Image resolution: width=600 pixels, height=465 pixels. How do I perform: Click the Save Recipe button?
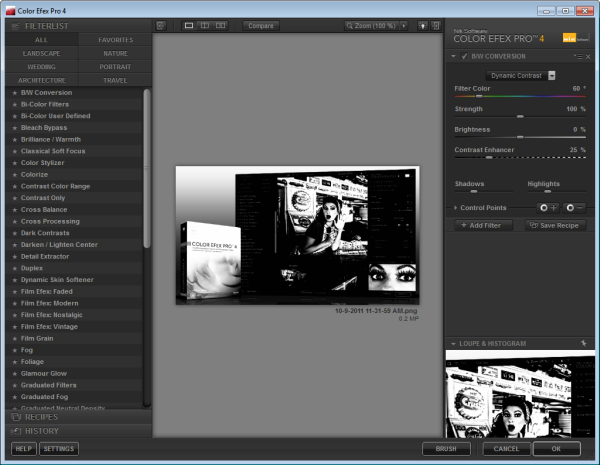click(555, 225)
